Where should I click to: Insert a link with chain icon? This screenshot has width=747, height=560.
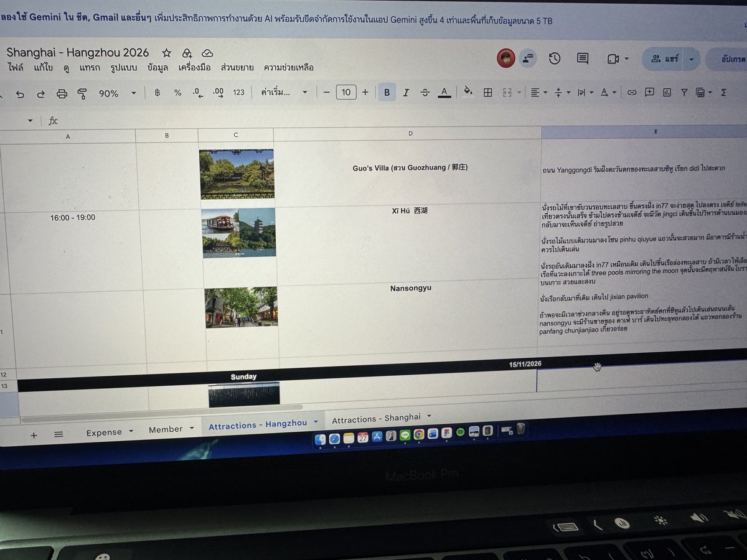(632, 93)
